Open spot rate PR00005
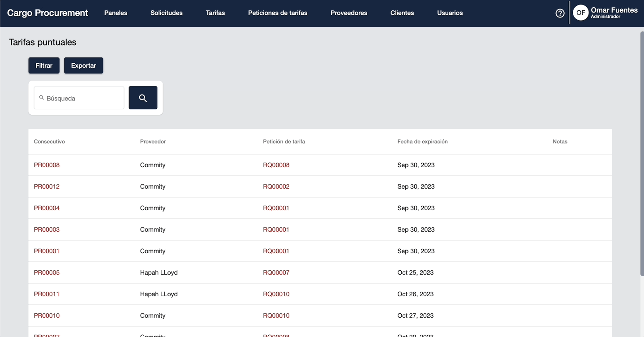Image resolution: width=644 pixels, height=337 pixels. click(x=47, y=272)
